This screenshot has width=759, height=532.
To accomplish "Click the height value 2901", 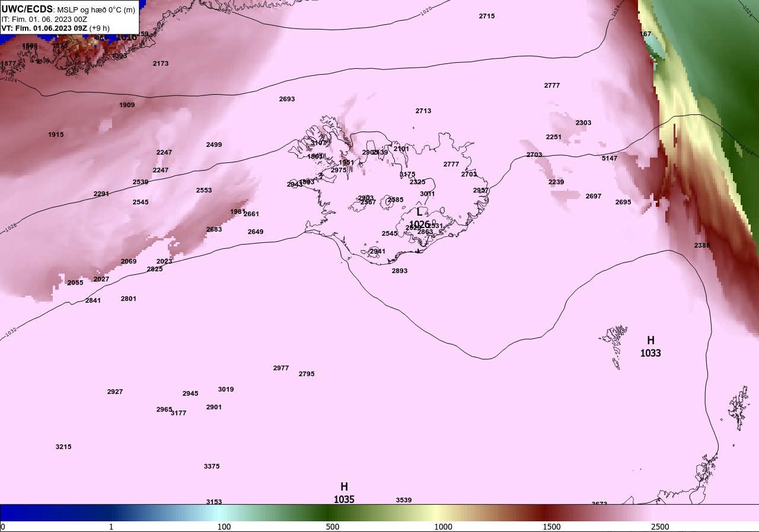I will pyautogui.click(x=214, y=407).
